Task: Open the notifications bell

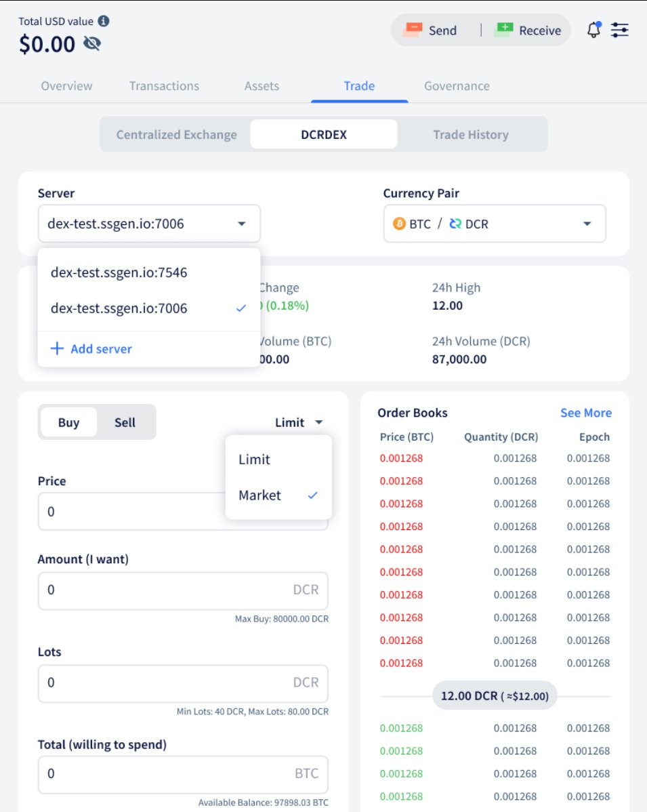Action: point(594,30)
